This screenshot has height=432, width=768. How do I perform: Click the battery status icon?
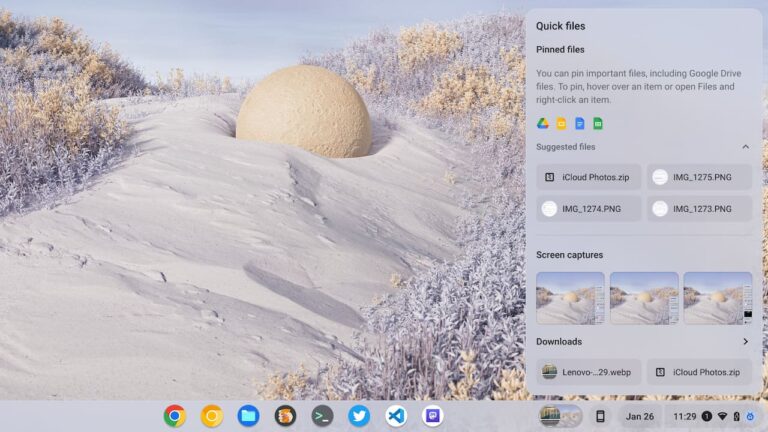point(737,416)
